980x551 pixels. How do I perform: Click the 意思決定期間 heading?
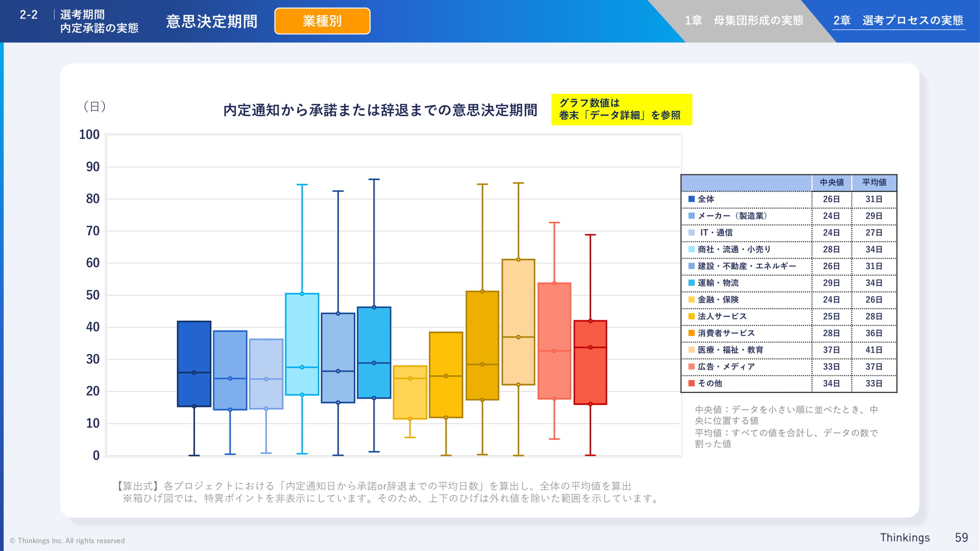(x=212, y=21)
